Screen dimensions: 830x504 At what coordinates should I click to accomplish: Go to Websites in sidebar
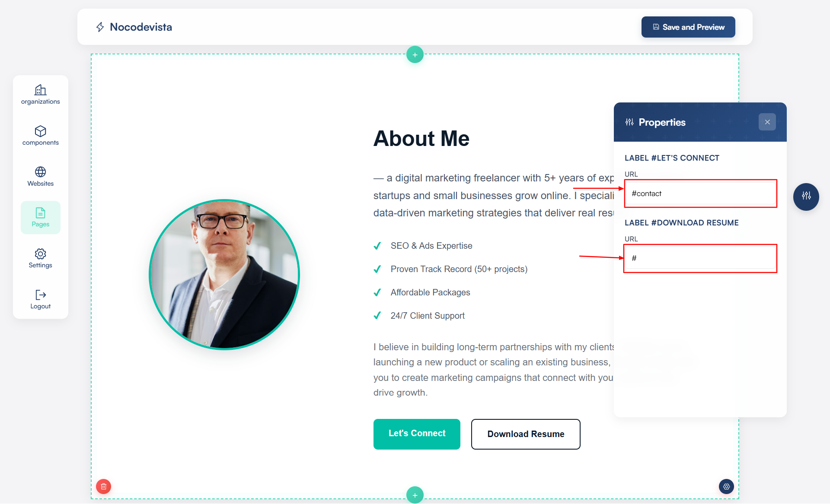coord(41,177)
